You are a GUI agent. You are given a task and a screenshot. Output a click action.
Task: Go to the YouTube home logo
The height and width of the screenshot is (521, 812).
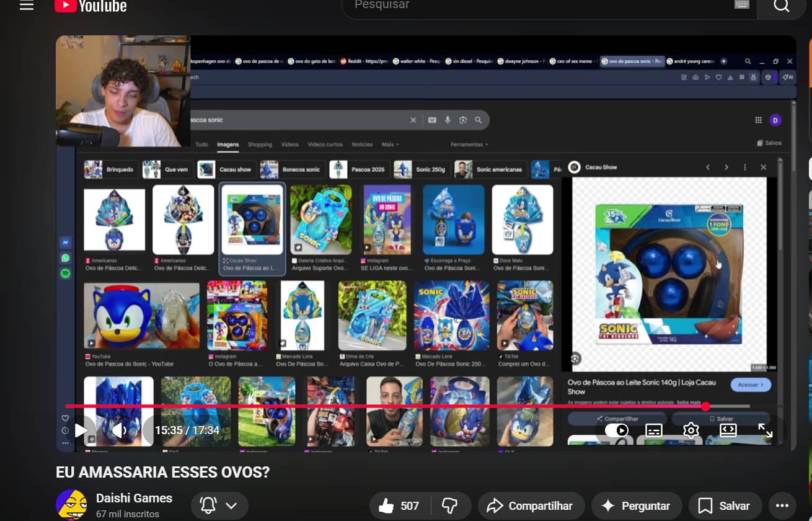pos(90,6)
